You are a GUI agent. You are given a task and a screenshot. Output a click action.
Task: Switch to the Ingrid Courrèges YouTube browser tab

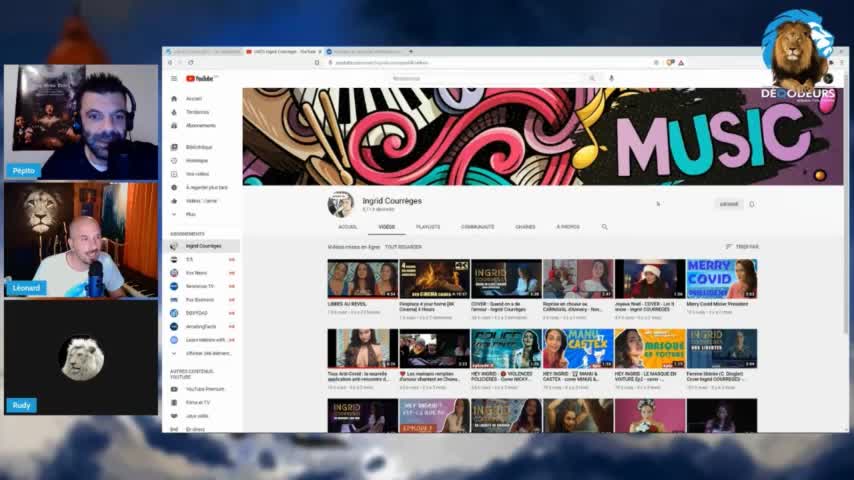click(283, 51)
